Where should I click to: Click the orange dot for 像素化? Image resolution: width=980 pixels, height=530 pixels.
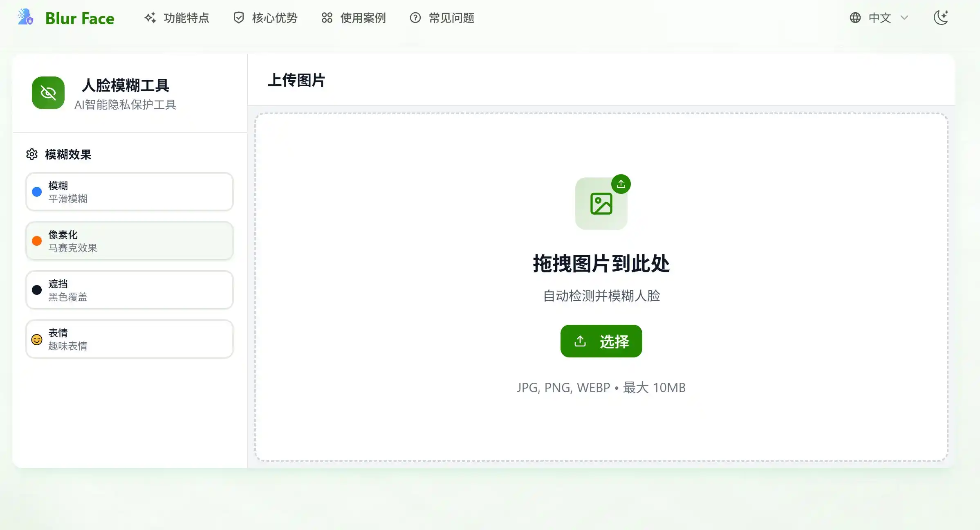point(37,241)
